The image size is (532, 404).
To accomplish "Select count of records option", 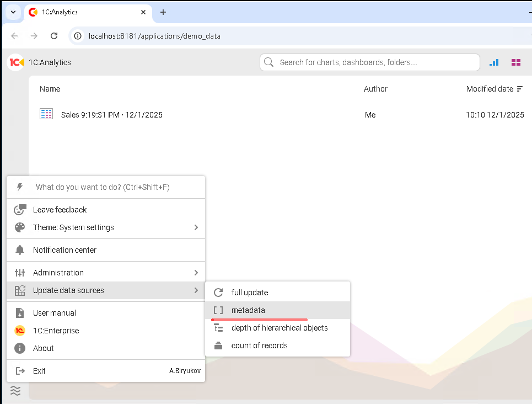I will 259,345.
